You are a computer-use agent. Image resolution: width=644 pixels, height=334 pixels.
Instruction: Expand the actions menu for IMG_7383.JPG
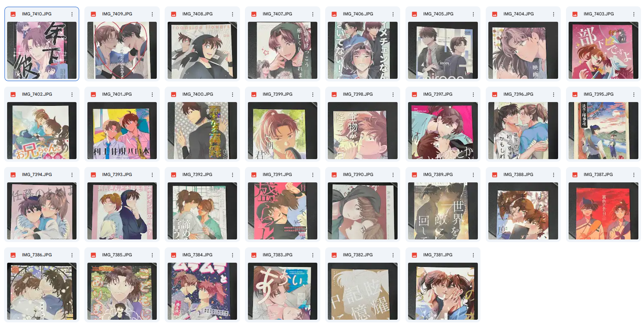[x=313, y=255]
